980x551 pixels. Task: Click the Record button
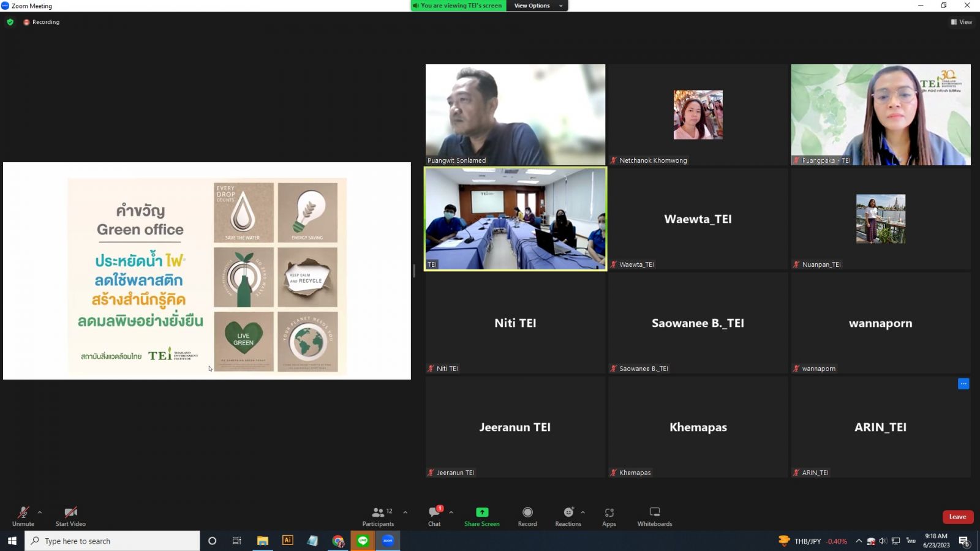527,516
